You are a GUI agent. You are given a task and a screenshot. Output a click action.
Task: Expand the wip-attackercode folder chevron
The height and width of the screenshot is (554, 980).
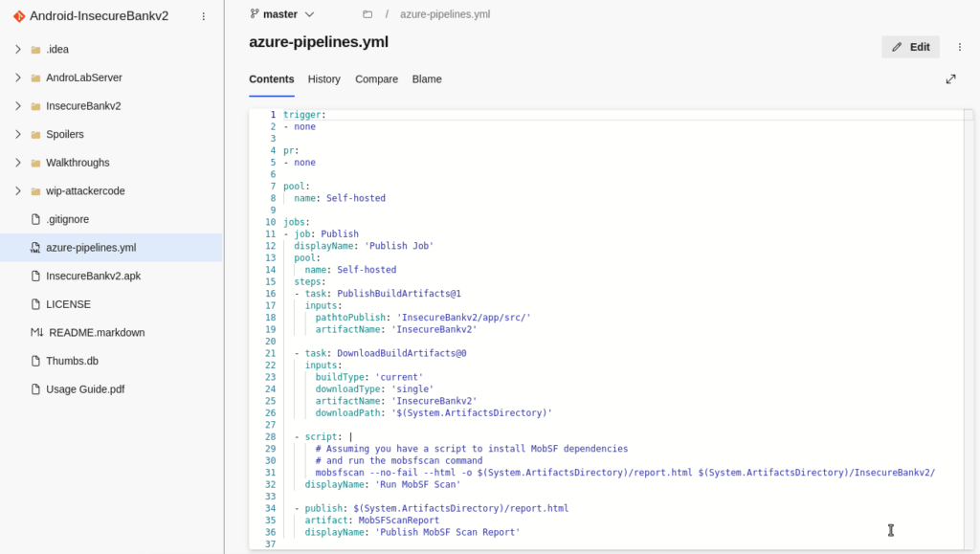click(x=18, y=191)
